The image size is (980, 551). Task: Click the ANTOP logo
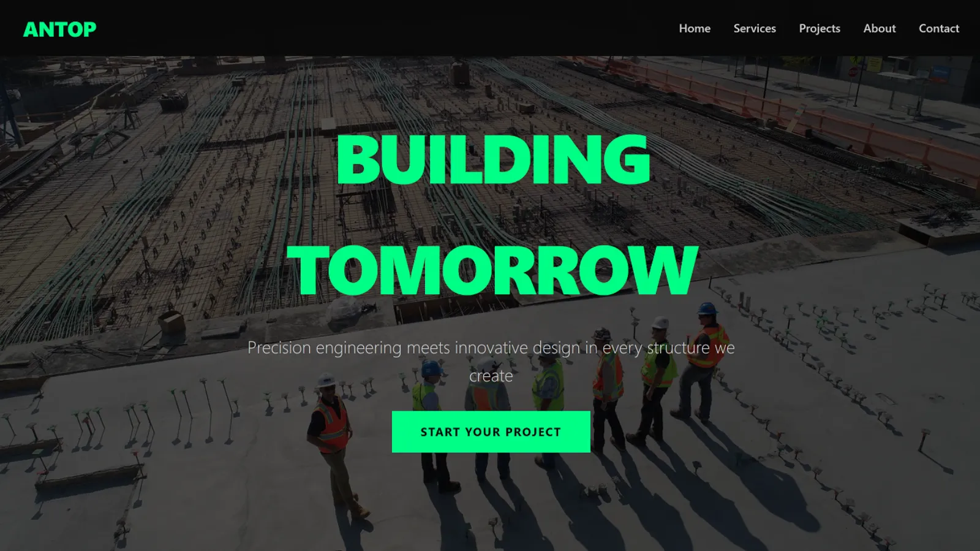(x=59, y=29)
